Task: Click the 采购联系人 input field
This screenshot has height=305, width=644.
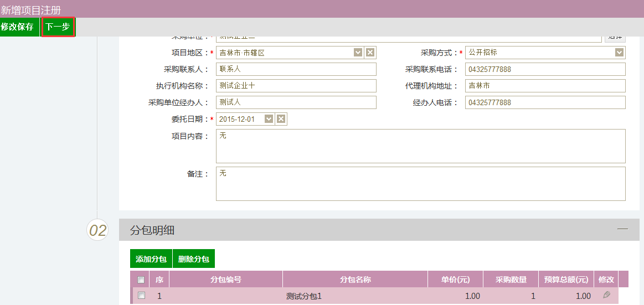Action: click(296, 69)
